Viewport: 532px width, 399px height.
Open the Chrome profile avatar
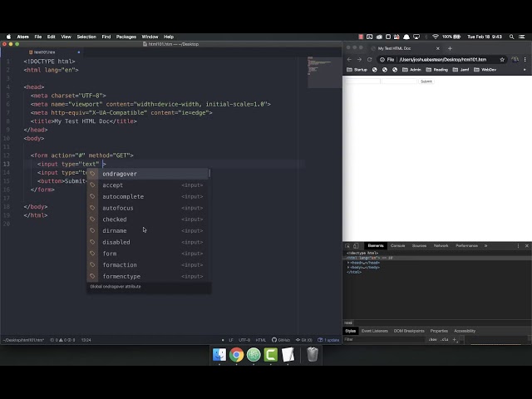(515, 59)
